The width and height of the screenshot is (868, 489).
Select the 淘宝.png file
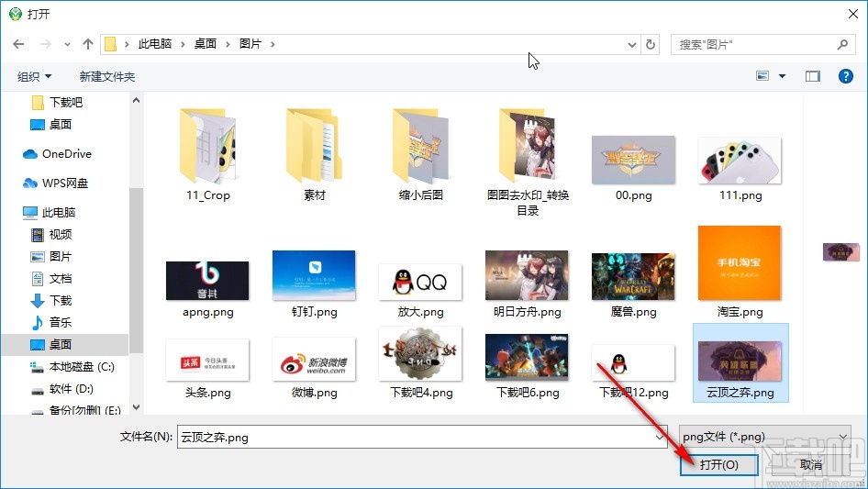coord(740,272)
